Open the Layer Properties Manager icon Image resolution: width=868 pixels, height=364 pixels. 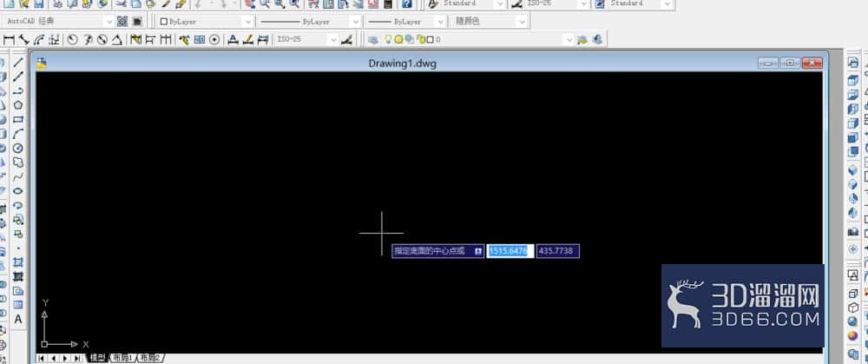[373, 39]
